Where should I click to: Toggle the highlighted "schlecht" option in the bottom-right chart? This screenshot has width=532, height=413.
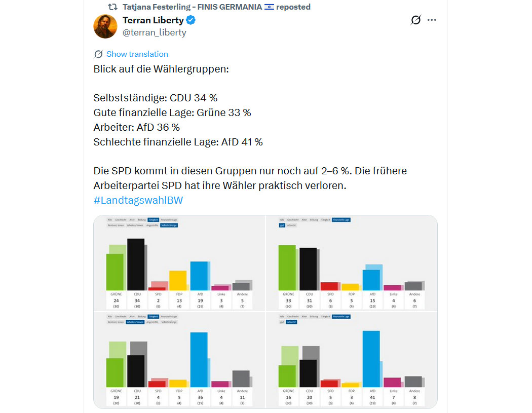(291, 322)
